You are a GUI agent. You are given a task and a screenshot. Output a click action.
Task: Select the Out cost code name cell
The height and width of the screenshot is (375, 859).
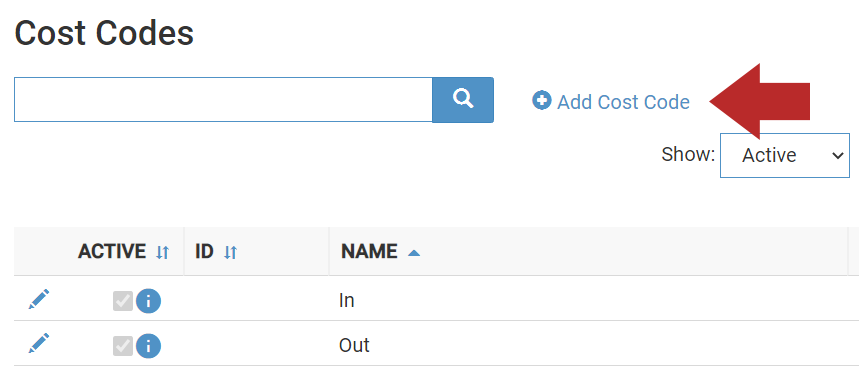(x=588, y=345)
